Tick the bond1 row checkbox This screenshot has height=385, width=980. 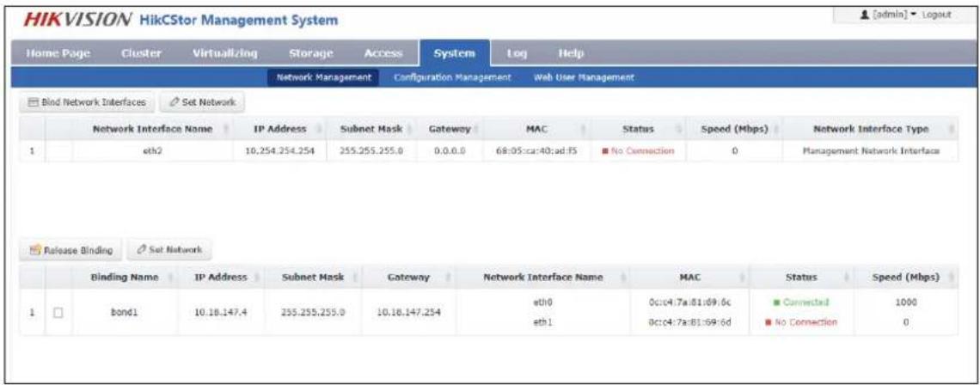click(58, 312)
